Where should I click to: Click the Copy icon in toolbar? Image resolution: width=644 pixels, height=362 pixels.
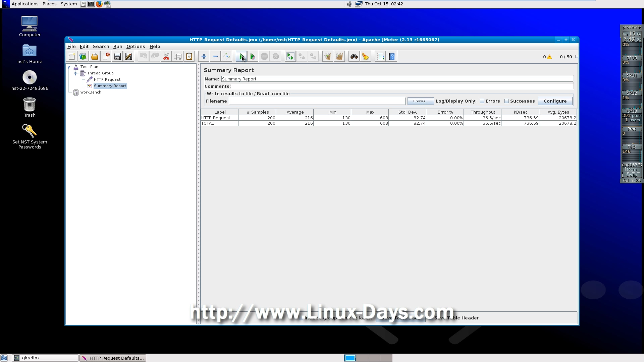(x=178, y=57)
